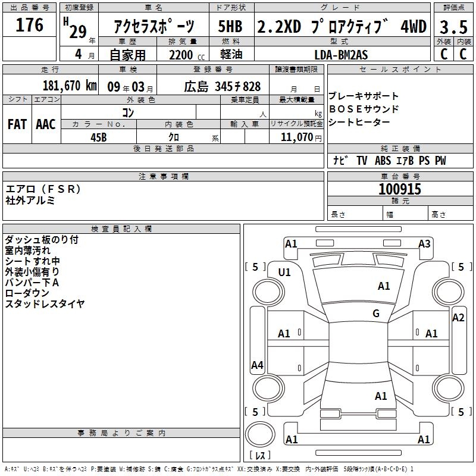Select recycle deposit 11,070円

(301, 137)
